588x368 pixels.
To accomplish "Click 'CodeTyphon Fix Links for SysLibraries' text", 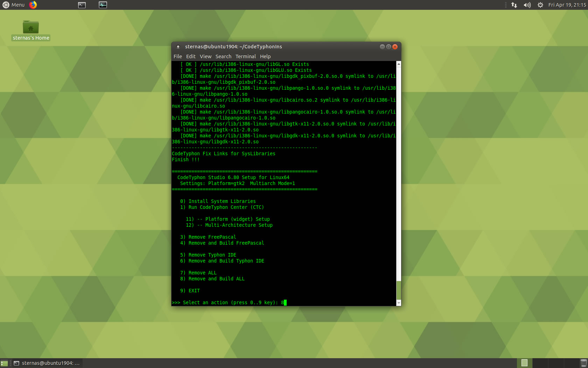I will point(224,154).
